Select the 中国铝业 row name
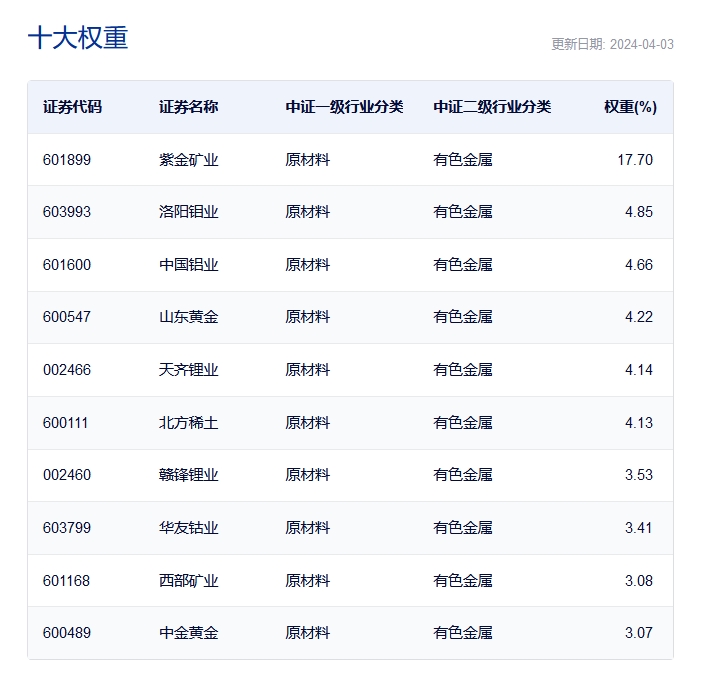Viewport: 708px width, 682px height. pyautogui.click(x=188, y=265)
